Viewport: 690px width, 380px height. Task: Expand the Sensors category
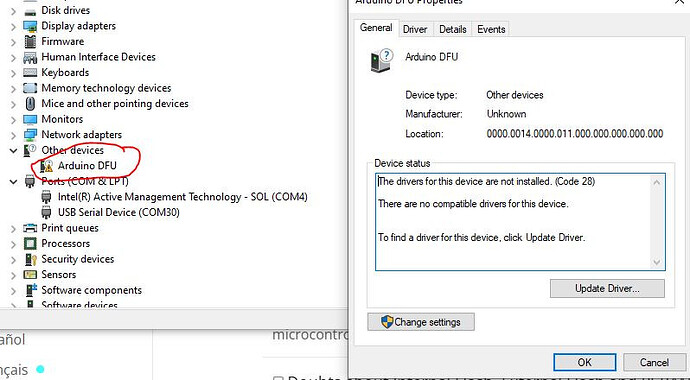13,275
